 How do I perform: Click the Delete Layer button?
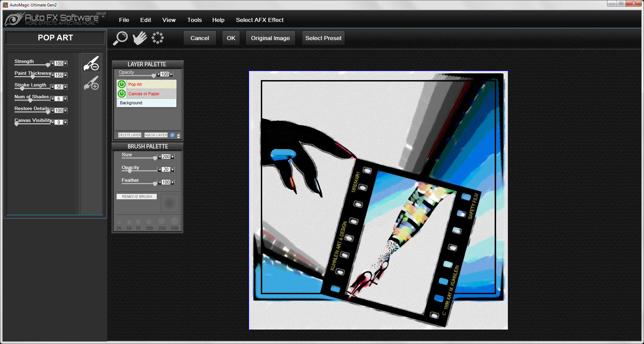[x=130, y=135]
